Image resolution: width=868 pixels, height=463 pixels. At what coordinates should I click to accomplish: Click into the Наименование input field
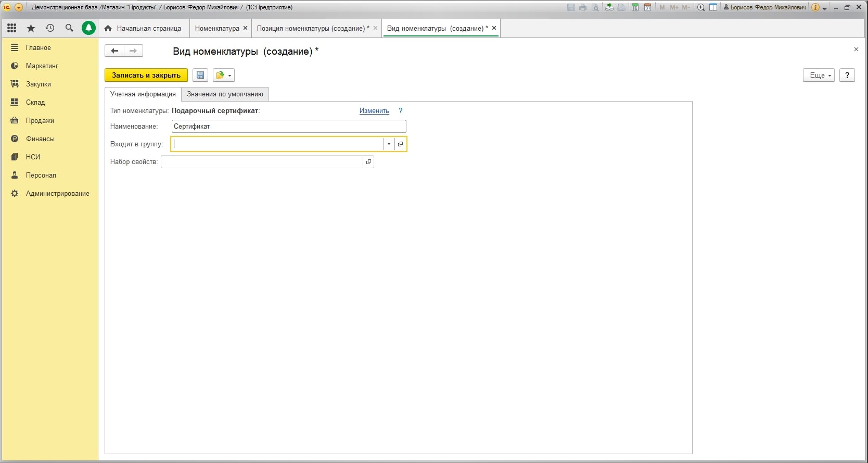point(288,127)
